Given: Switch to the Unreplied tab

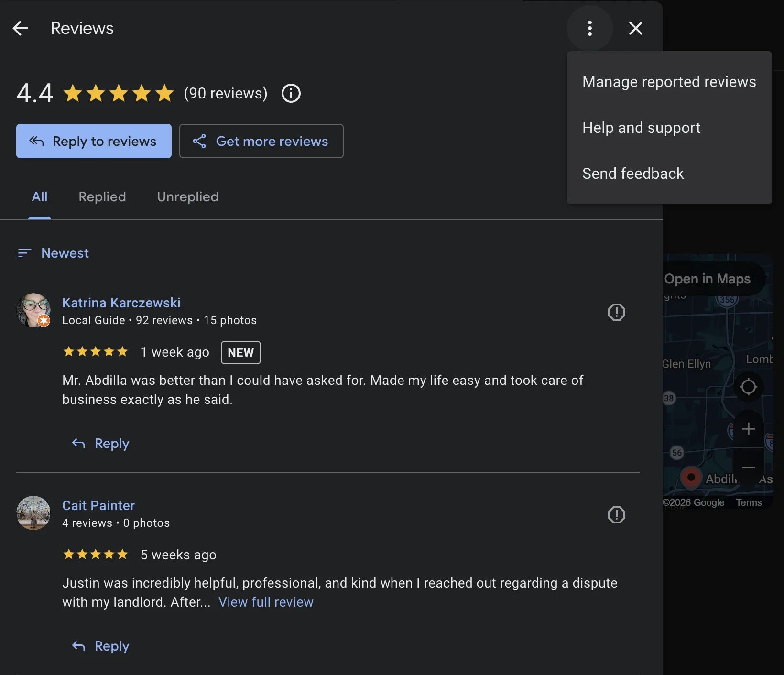Looking at the screenshot, I should click(187, 197).
